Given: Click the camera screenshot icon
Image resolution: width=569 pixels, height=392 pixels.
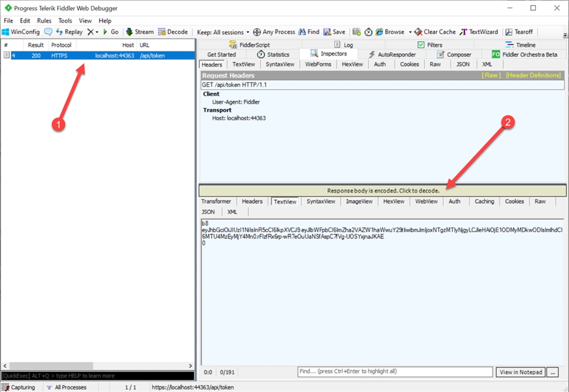Looking at the screenshot, I should click(x=357, y=32).
